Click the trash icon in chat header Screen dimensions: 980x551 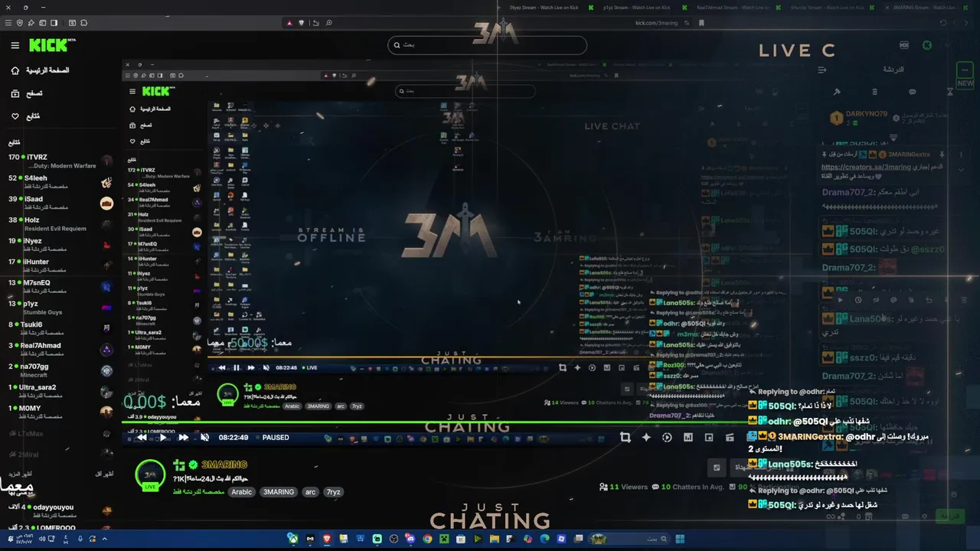click(x=874, y=92)
